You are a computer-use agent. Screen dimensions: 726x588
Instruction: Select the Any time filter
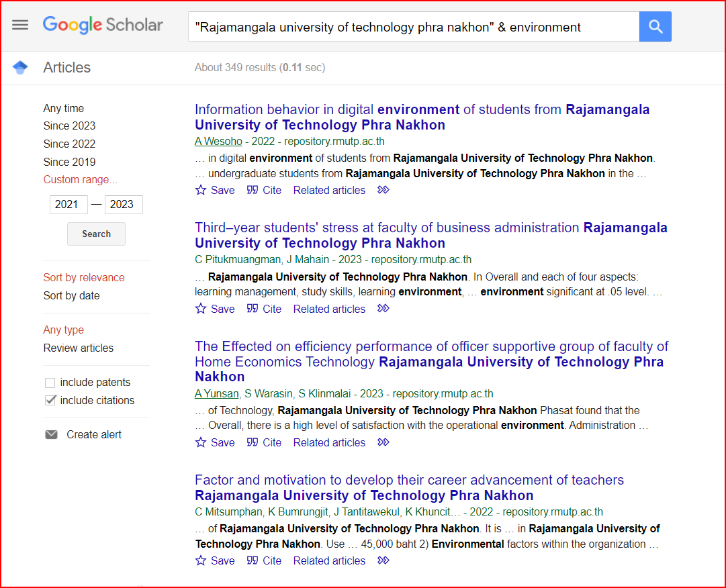[63, 108]
